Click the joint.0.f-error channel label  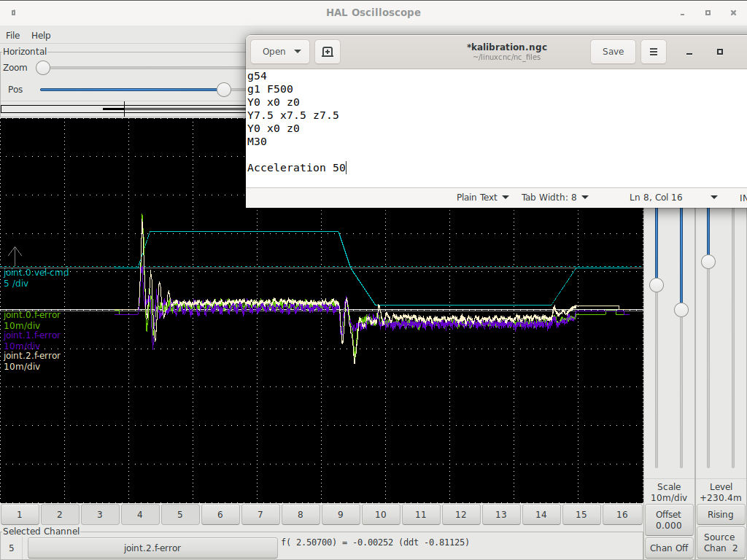click(x=32, y=315)
